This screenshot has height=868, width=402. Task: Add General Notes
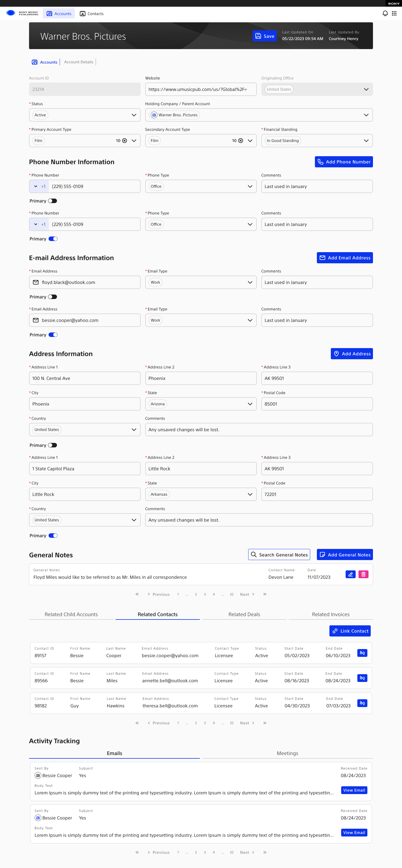(345, 554)
